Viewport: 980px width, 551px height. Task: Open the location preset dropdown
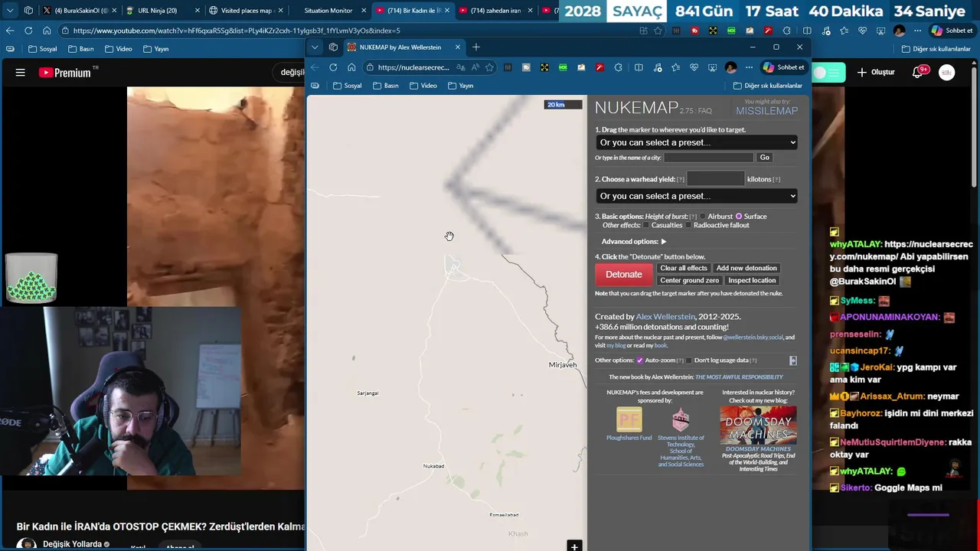pyautogui.click(x=697, y=142)
